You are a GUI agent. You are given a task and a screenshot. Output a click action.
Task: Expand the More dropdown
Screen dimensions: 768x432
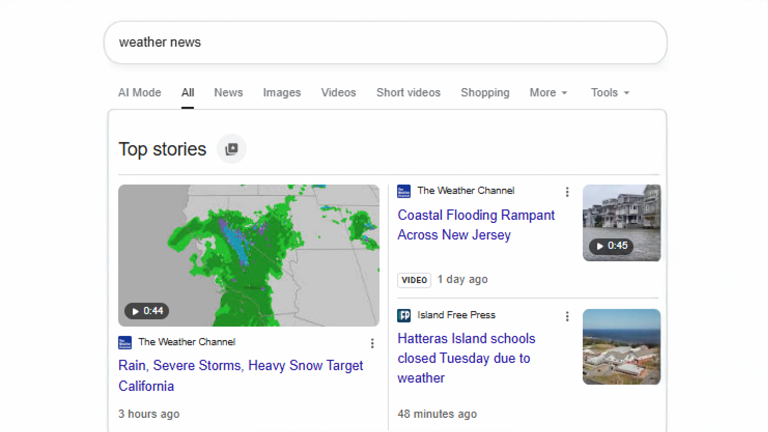(548, 93)
